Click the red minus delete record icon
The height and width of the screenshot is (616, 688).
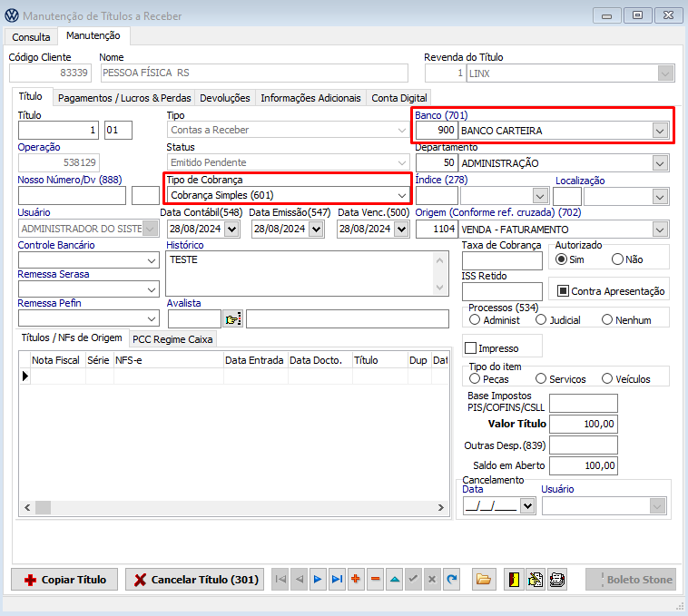pyautogui.click(x=375, y=579)
